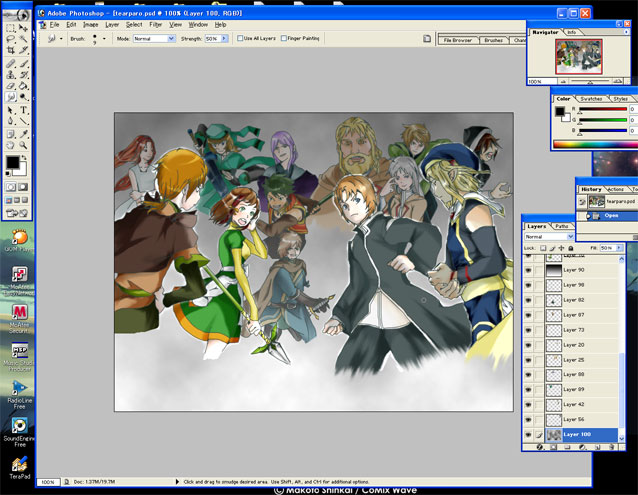Viewport: 638px width, 495px height.
Task: Select the Eraser tool
Action: click(x=11, y=86)
